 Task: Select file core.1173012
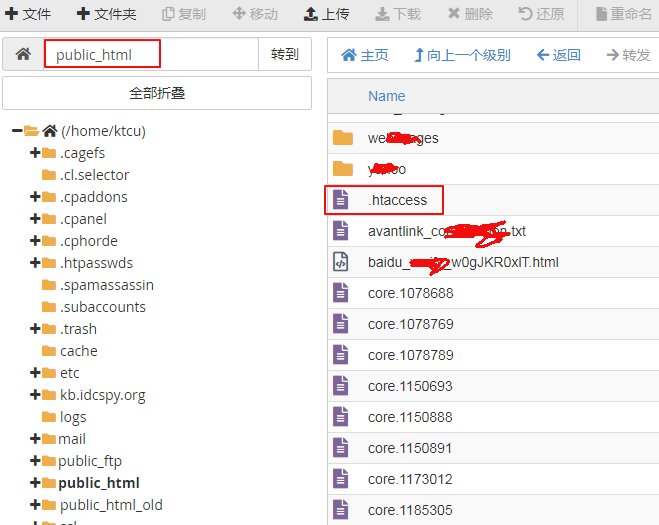tap(410, 479)
